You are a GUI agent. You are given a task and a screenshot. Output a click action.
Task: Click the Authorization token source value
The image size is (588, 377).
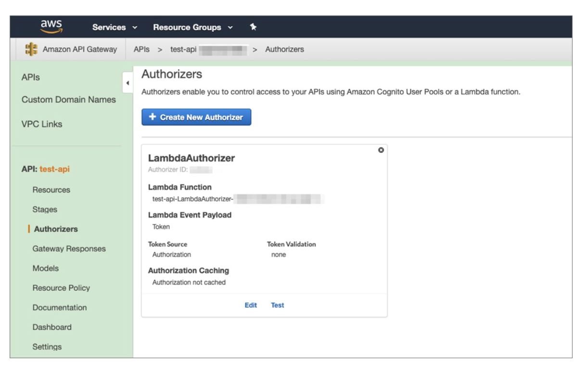click(x=172, y=254)
